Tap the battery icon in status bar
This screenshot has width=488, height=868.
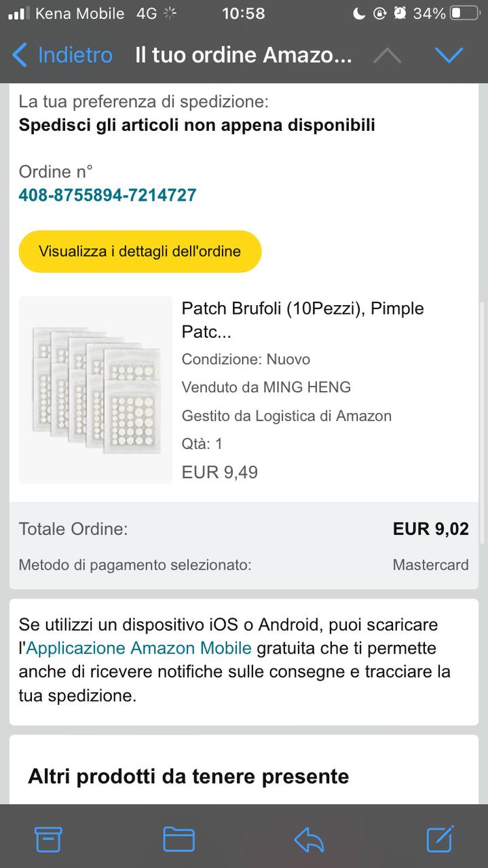tap(465, 14)
